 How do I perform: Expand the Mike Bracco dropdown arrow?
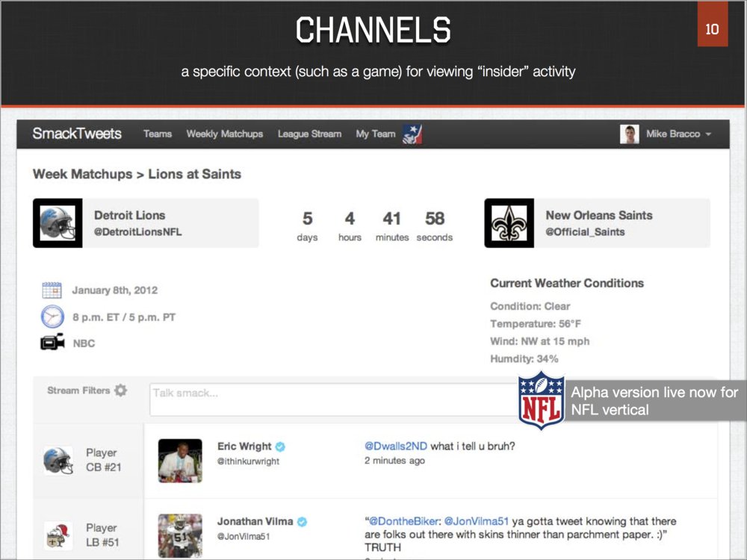(708, 134)
